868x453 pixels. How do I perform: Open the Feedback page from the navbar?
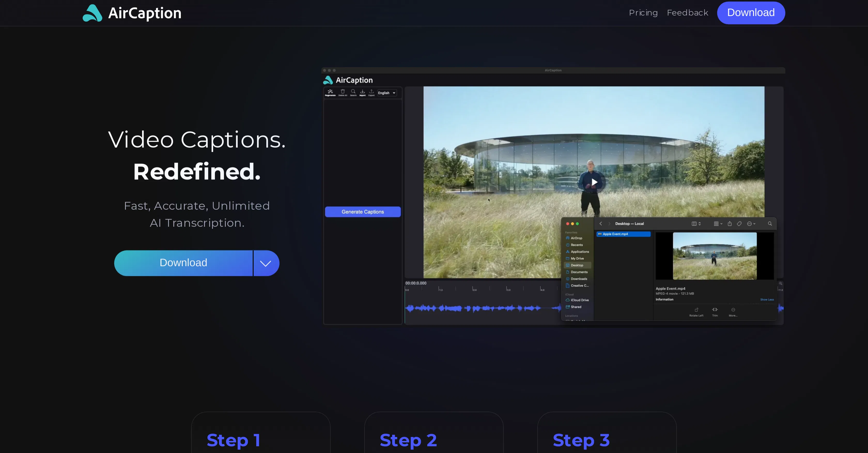687,12
